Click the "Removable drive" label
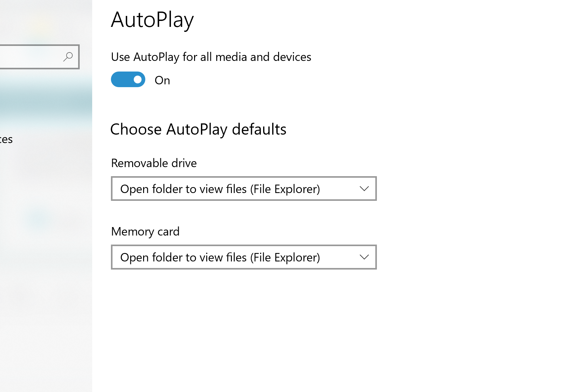 pyautogui.click(x=154, y=163)
